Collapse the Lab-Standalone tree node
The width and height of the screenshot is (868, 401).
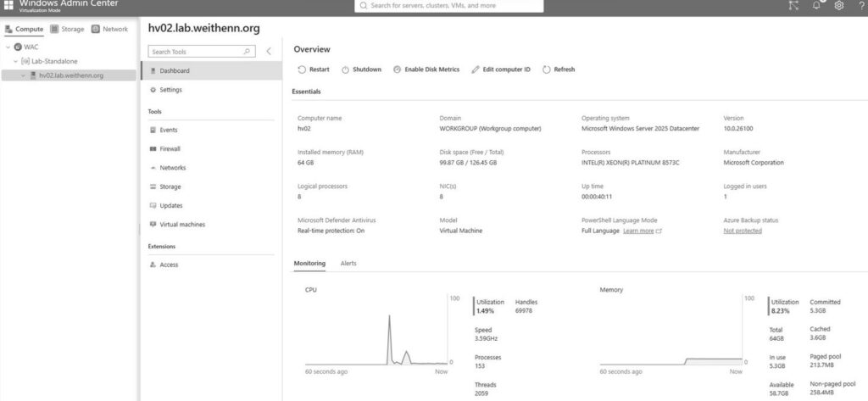click(x=15, y=62)
